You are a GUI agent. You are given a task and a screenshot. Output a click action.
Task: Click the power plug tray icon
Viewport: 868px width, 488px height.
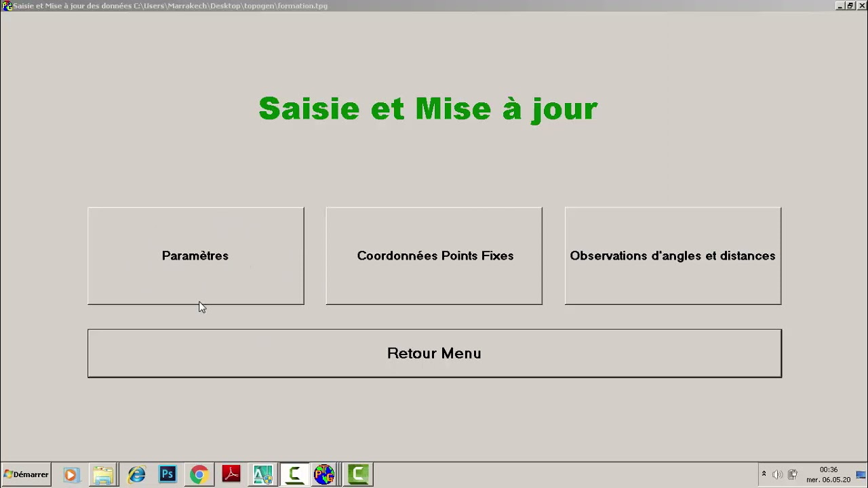[792, 474]
